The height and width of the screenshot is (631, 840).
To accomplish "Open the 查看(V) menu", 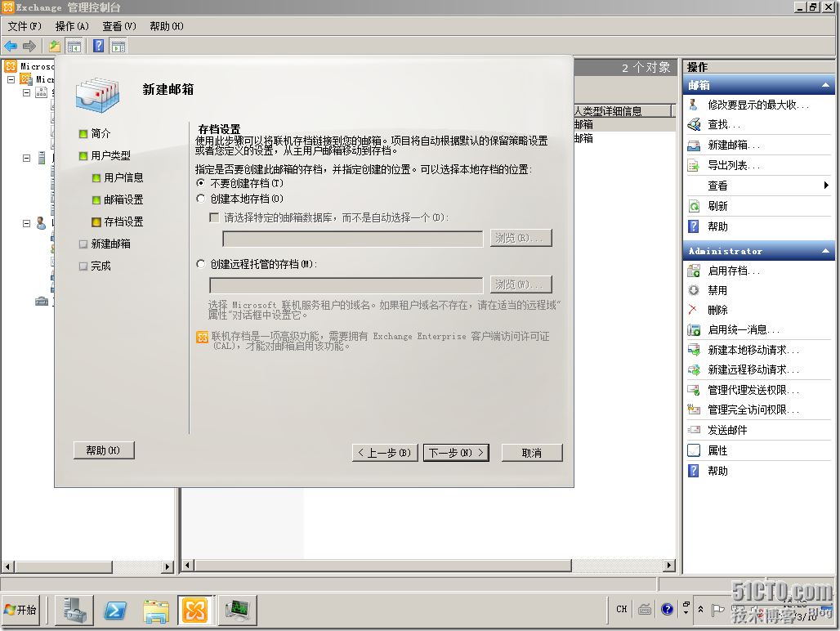I will pyautogui.click(x=118, y=26).
